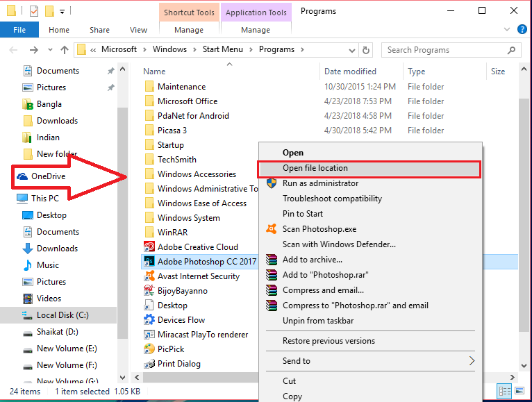Click the shield icon beside Run as administrator

click(x=272, y=183)
